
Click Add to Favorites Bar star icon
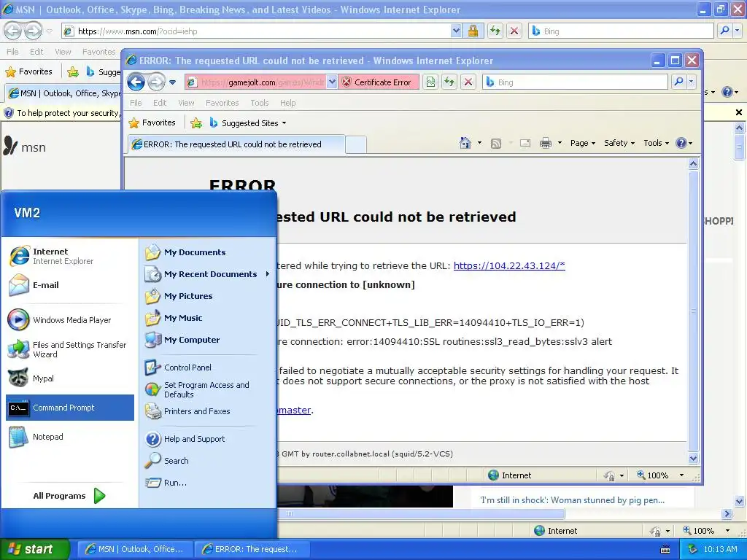click(x=196, y=123)
